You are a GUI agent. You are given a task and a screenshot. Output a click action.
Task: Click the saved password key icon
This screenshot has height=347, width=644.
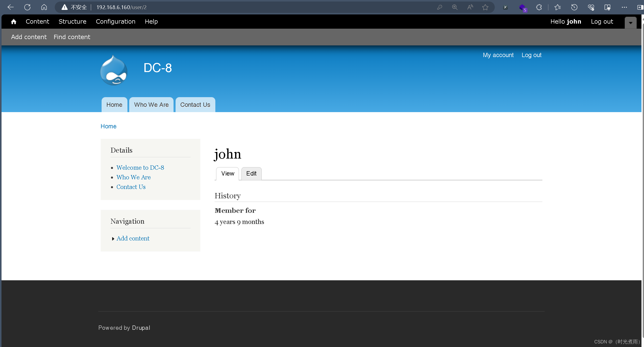(x=440, y=7)
